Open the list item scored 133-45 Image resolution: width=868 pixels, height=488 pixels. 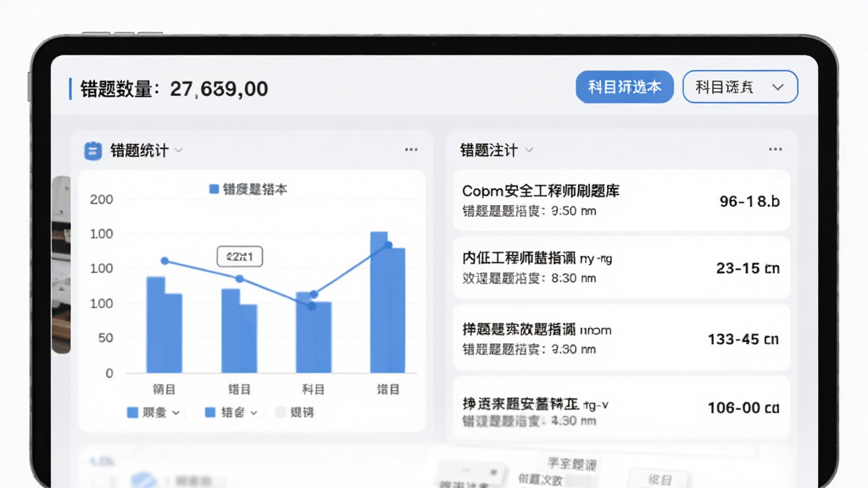pos(621,338)
